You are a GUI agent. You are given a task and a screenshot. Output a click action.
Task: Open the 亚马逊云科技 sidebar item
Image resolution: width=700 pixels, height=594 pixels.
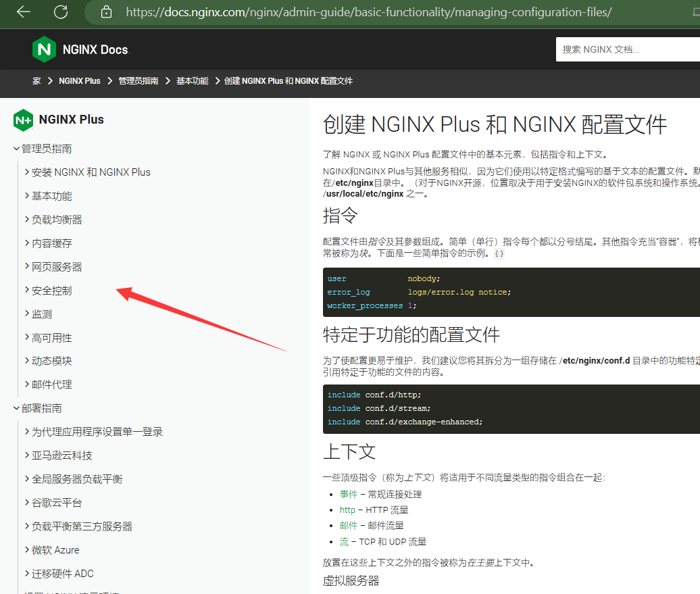point(61,455)
